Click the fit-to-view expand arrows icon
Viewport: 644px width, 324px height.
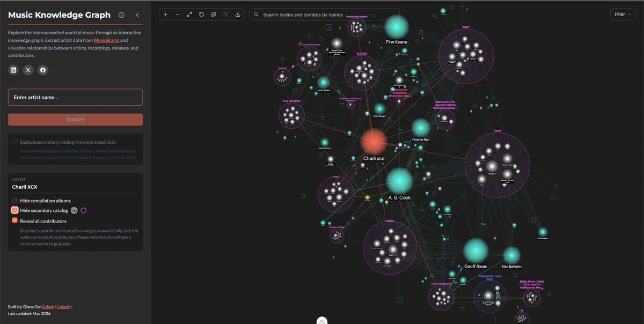189,14
